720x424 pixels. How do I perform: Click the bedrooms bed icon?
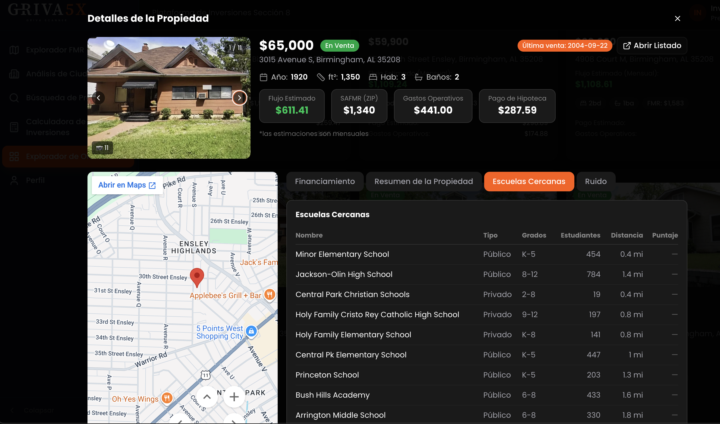point(373,77)
